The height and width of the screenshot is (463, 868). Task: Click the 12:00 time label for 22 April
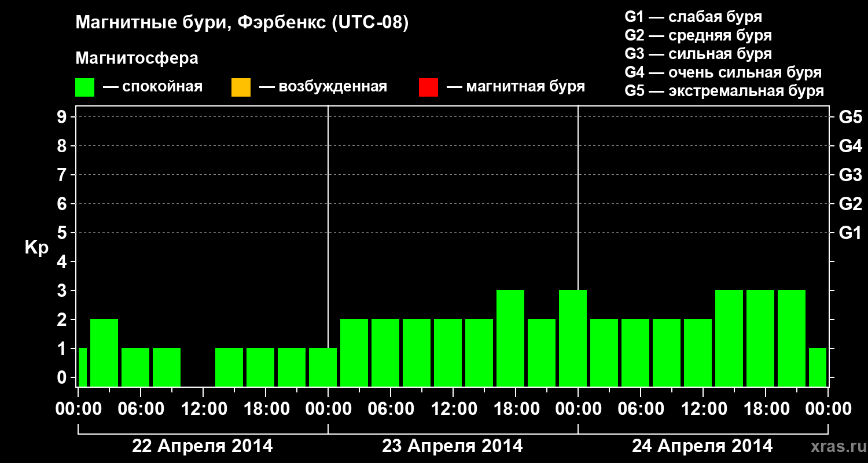(x=203, y=409)
